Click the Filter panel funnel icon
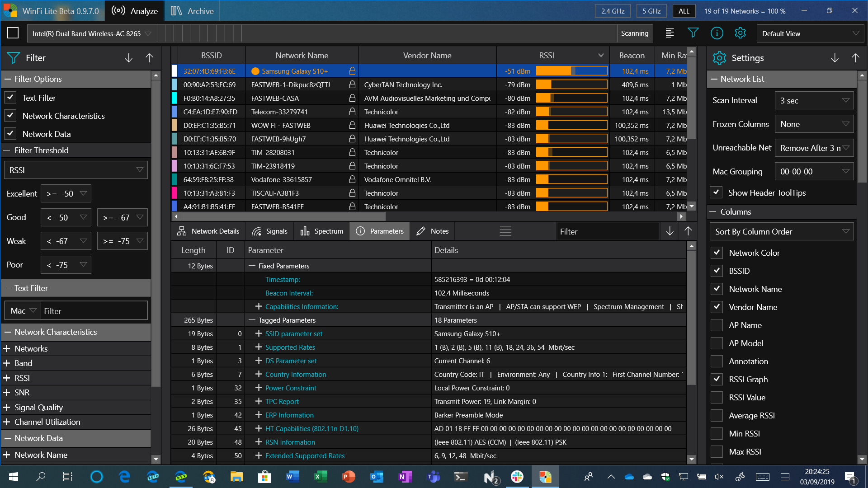 point(14,58)
